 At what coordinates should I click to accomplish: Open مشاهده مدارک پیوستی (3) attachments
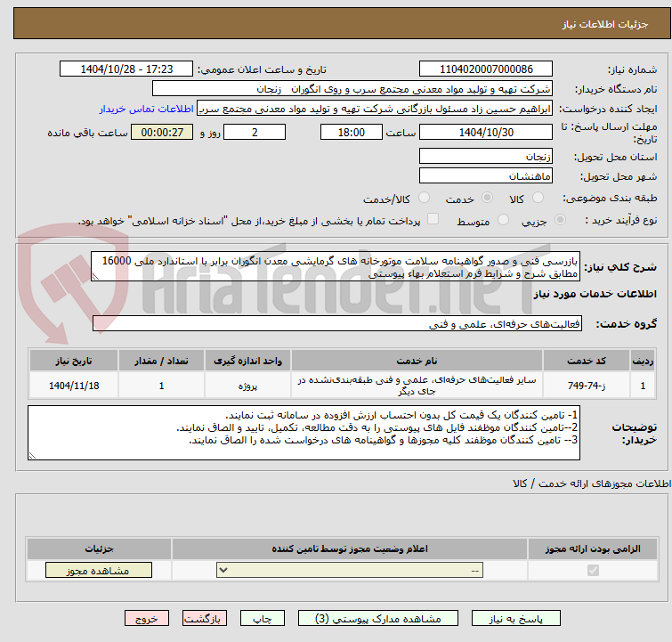click(378, 619)
